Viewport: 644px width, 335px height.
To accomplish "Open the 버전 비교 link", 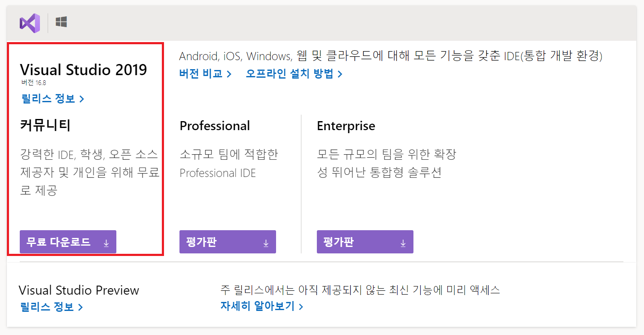I will (x=206, y=74).
